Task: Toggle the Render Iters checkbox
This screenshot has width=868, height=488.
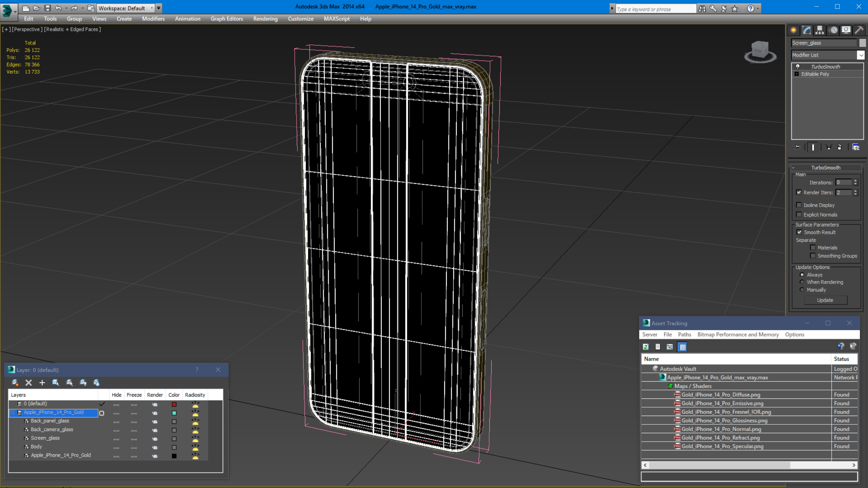Action: click(x=799, y=192)
